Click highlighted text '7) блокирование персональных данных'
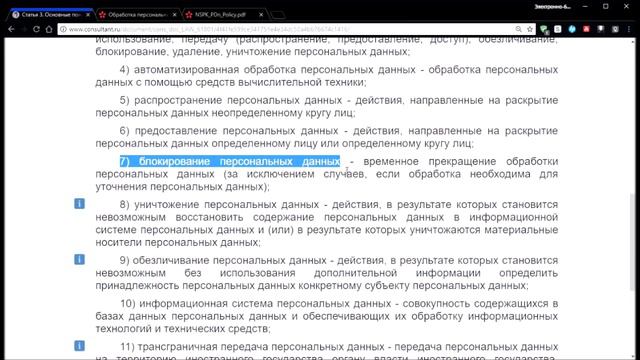Image resolution: width=640 pixels, height=360 pixels. tap(230, 161)
